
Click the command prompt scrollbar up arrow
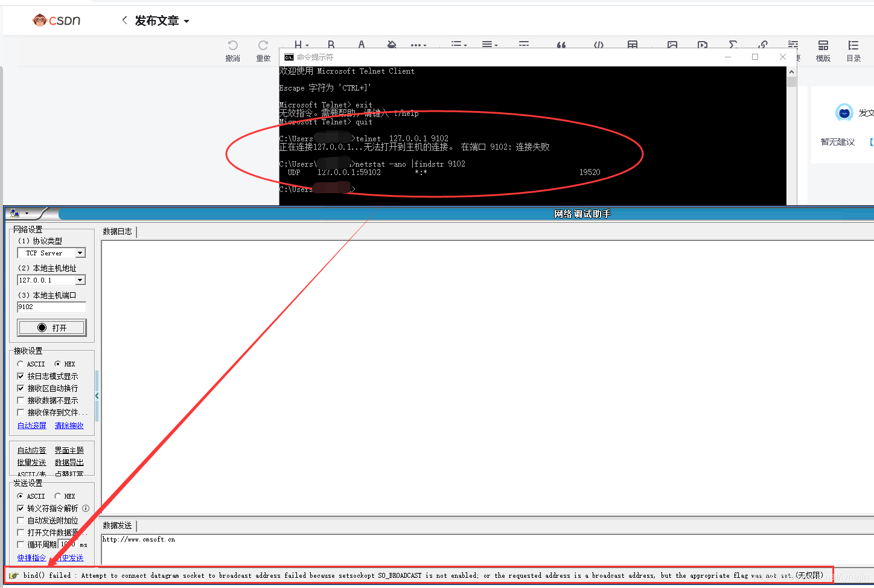click(x=792, y=71)
